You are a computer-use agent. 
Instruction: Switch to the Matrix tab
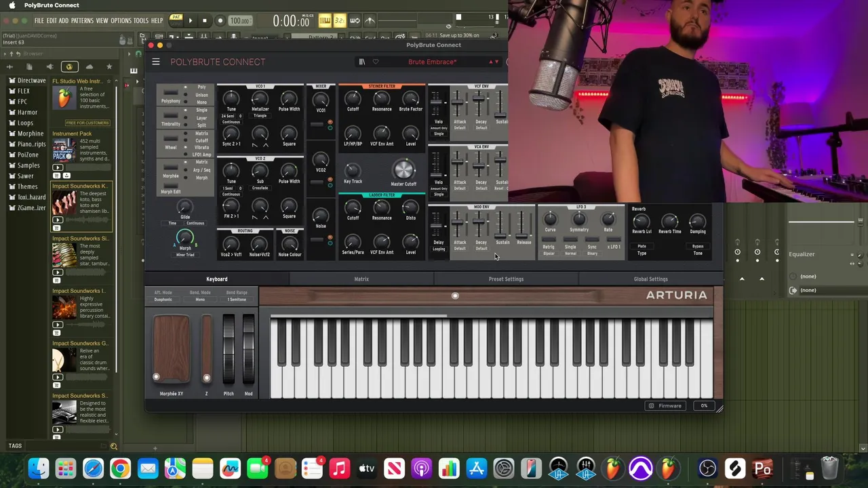pyautogui.click(x=361, y=279)
